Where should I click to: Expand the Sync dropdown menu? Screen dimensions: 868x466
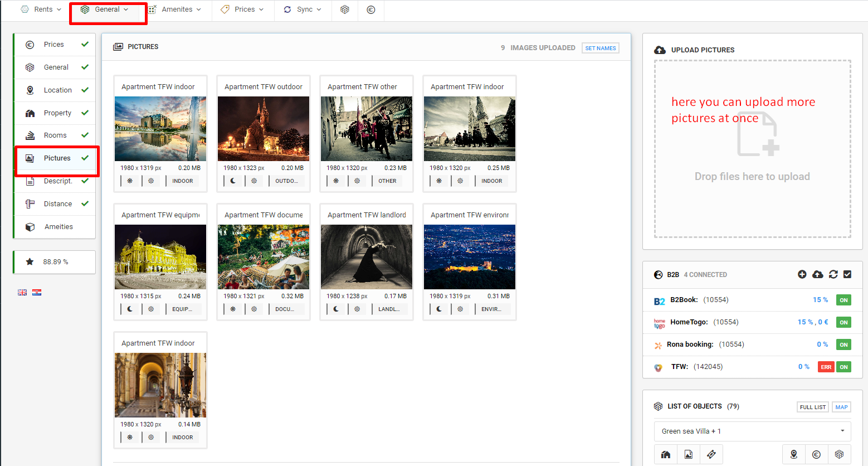pos(303,9)
